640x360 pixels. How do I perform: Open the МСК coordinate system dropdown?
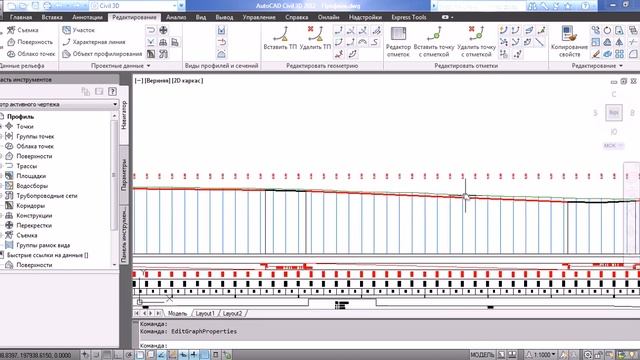(x=613, y=146)
